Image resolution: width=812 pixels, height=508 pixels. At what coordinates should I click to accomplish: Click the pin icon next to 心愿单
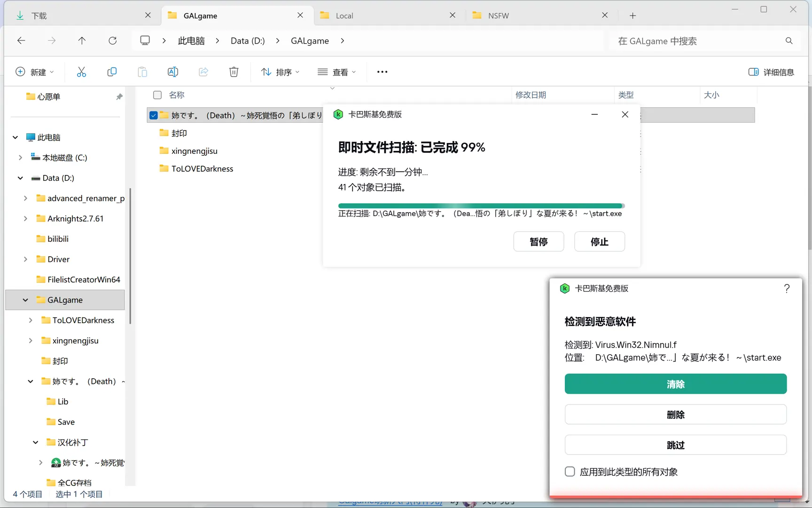pos(119,96)
